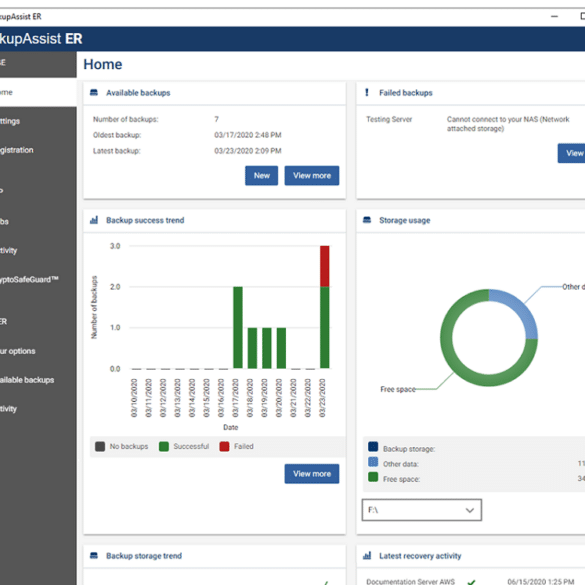This screenshot has width=585, height=585.
Task: Click the Latest recovery activity chart icon
Action: coord(367,556)
